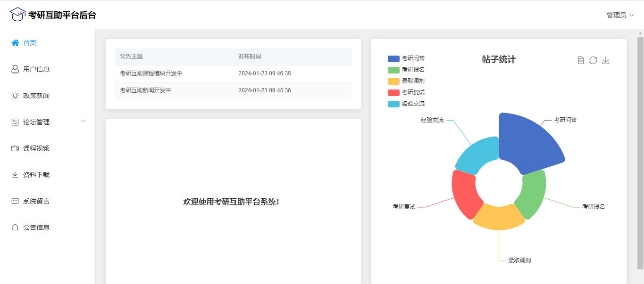Open 课程视频 management page
Screen dimensions: 644x284
tap(48, 148)
